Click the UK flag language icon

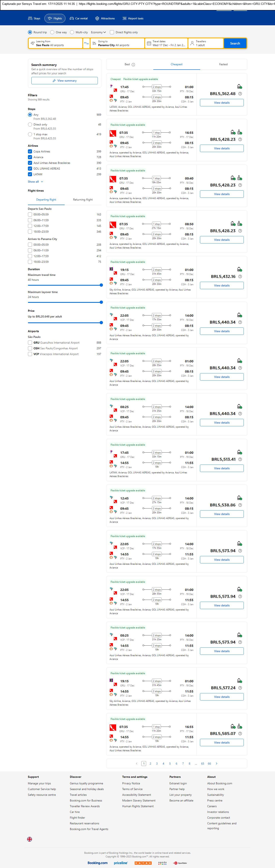[x=30, y=839]
